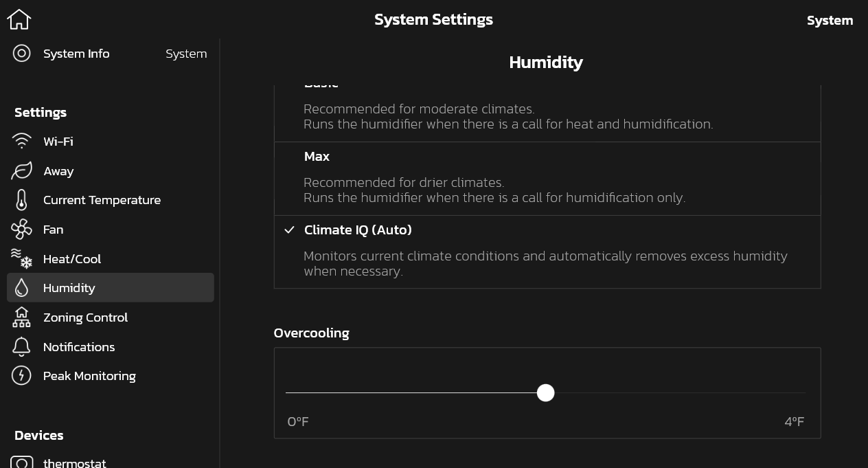Click the Notifications bell icon
The width and height of the screenshot is (868, 468).
(x=22, y=347)
